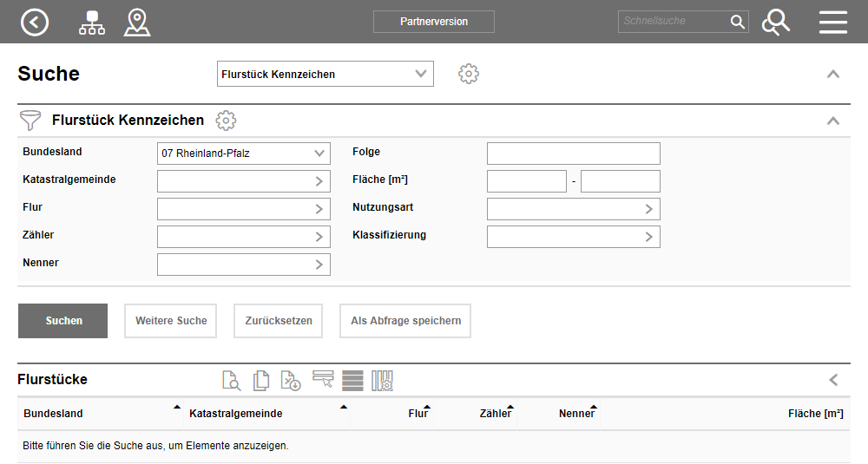Open the column settings icon in Flurstücke toolbar

pyautogui.click(x=383, y=380)
